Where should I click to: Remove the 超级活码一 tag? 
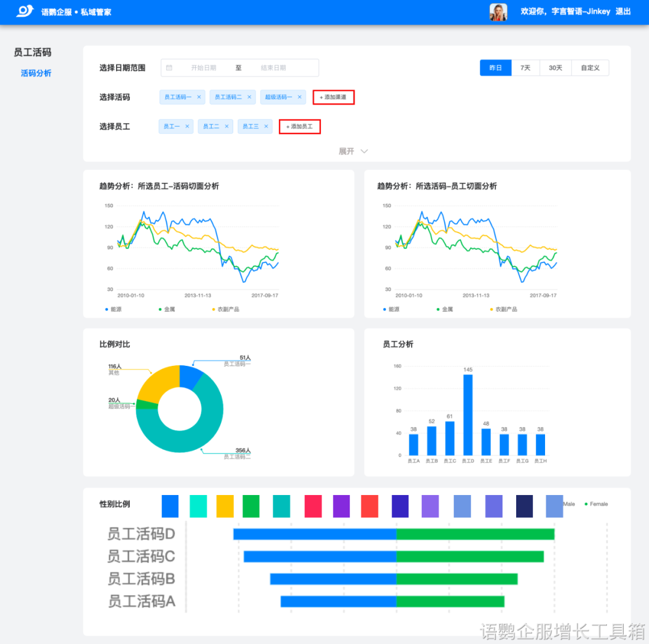[x=299, y=97]
